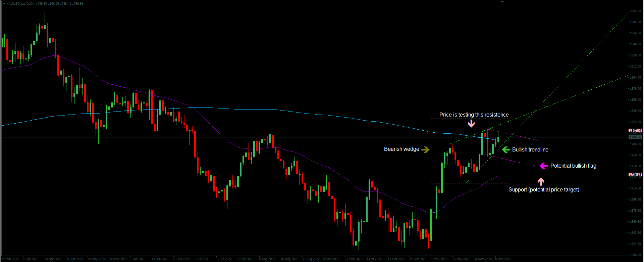Click the 1807.44 resistance price tag
This screenshot has height=262, width=644.
pyautogui.click(x=635, y=131)
